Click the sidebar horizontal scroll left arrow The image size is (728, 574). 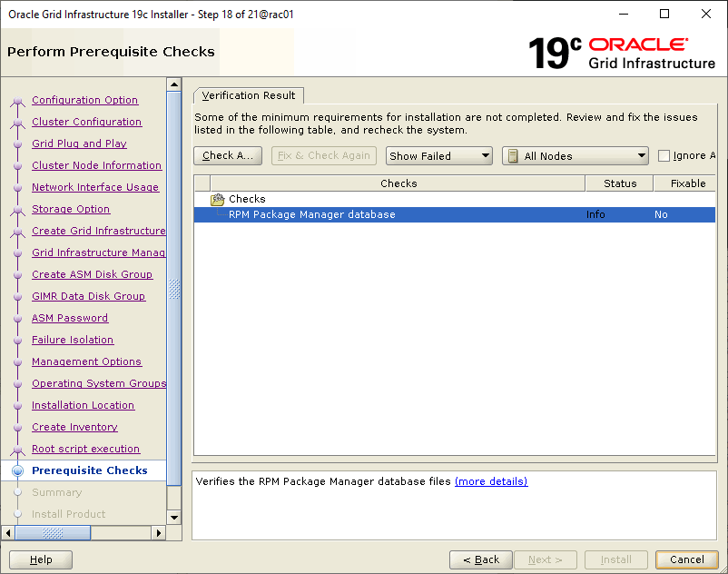tap(8, 533)
